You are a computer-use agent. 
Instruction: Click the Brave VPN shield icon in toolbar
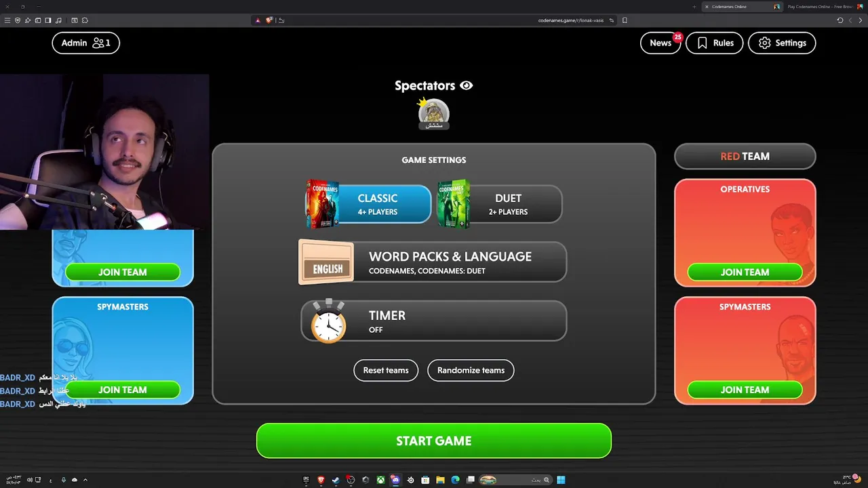18,20
